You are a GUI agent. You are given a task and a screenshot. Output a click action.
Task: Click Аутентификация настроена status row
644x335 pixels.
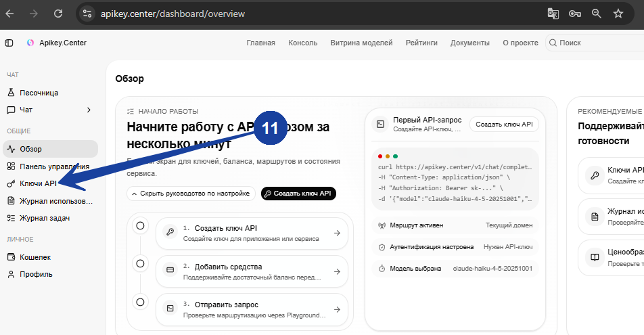[x=455, y=247]
